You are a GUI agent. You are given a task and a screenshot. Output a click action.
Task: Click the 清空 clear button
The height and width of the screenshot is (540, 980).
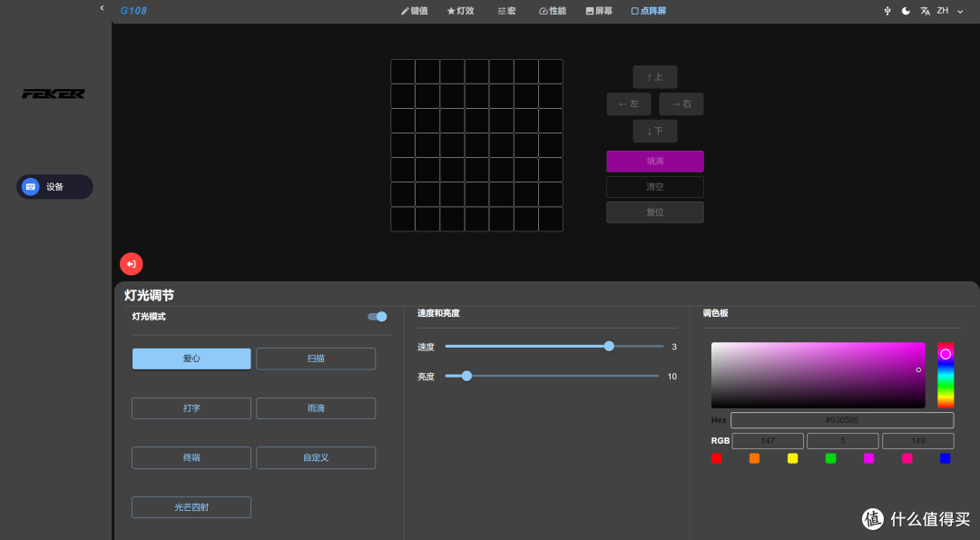coord(655,187)
